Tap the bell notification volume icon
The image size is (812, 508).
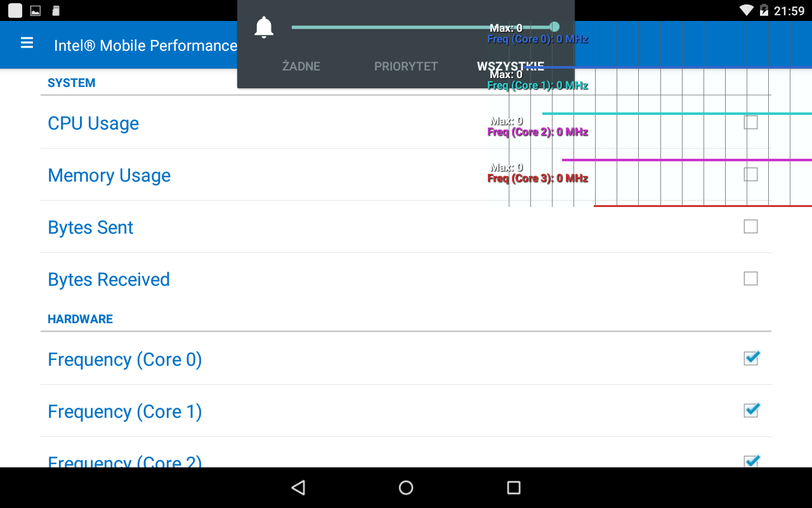pos(264,28)
